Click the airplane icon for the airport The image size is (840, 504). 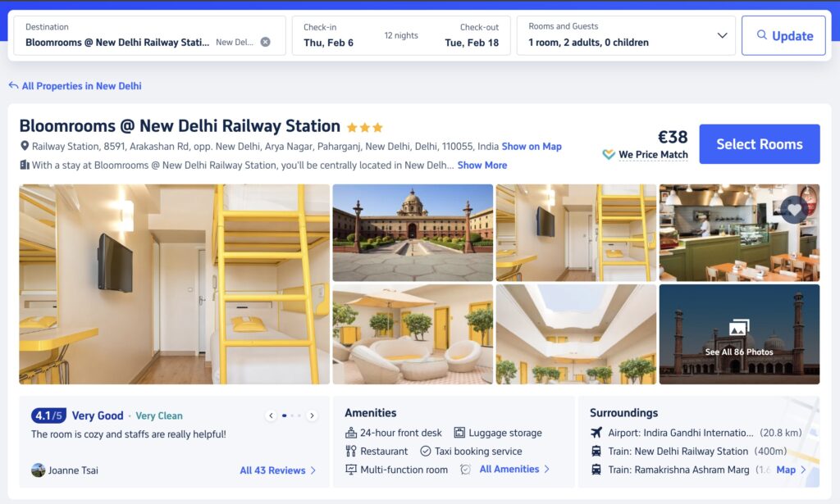pos(596,433)
